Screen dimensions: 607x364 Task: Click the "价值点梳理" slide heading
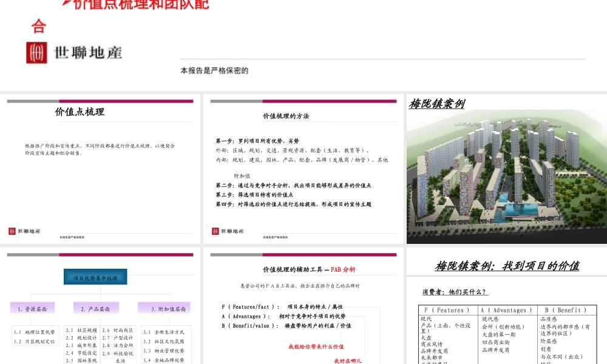tap(80, 112)
